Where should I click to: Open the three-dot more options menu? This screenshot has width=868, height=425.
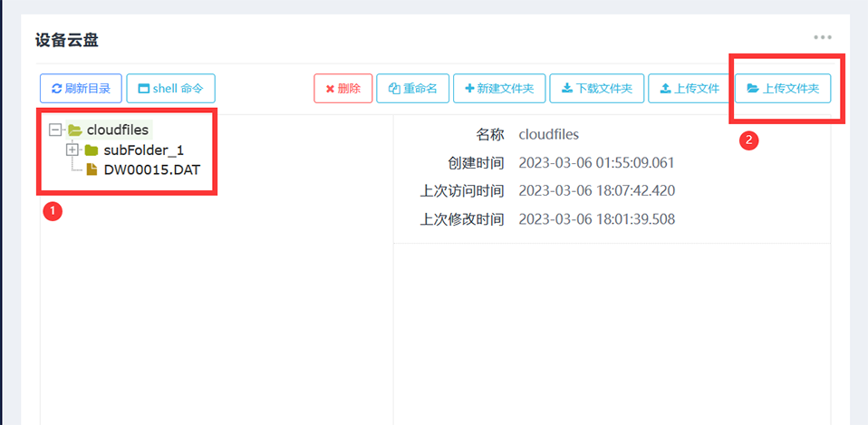click(823, 37)
